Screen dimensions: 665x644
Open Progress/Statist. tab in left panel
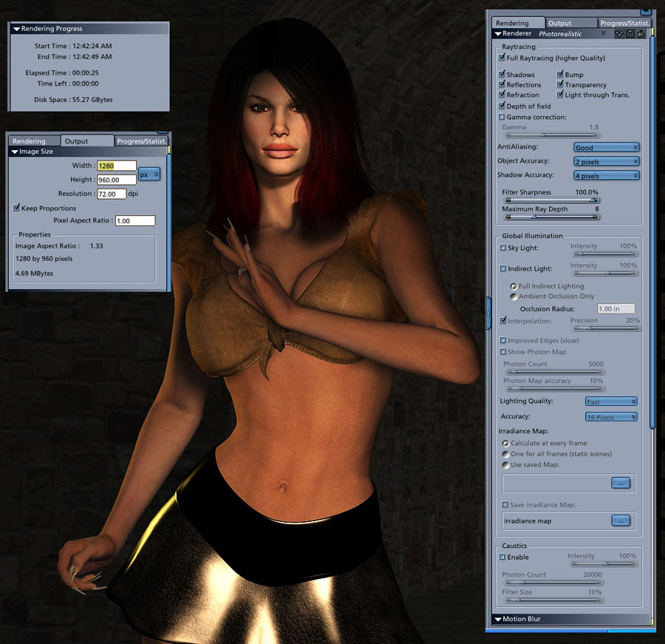point(141,141)
